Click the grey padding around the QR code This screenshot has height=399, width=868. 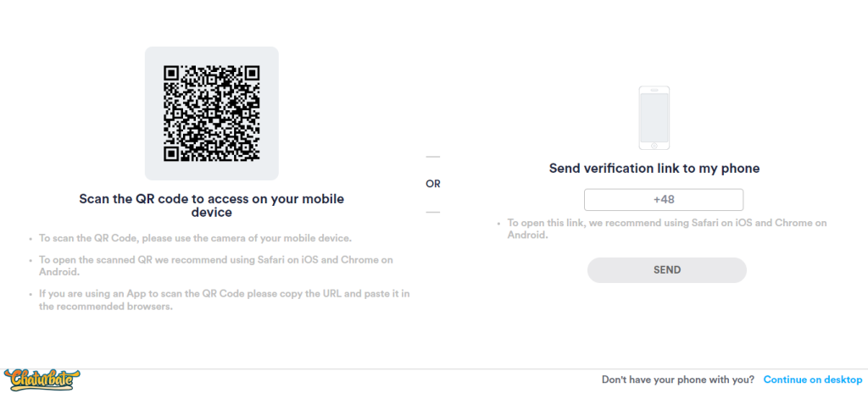point(153,169)
